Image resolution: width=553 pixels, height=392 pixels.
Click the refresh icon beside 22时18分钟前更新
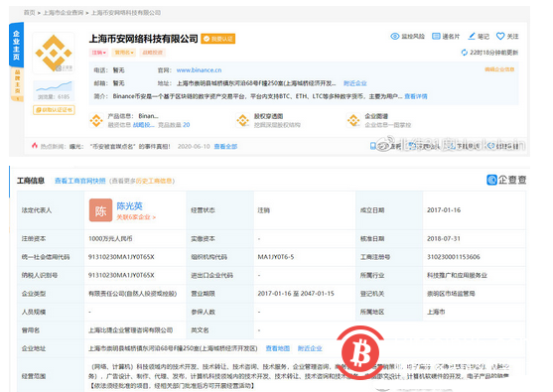(465, 53)
